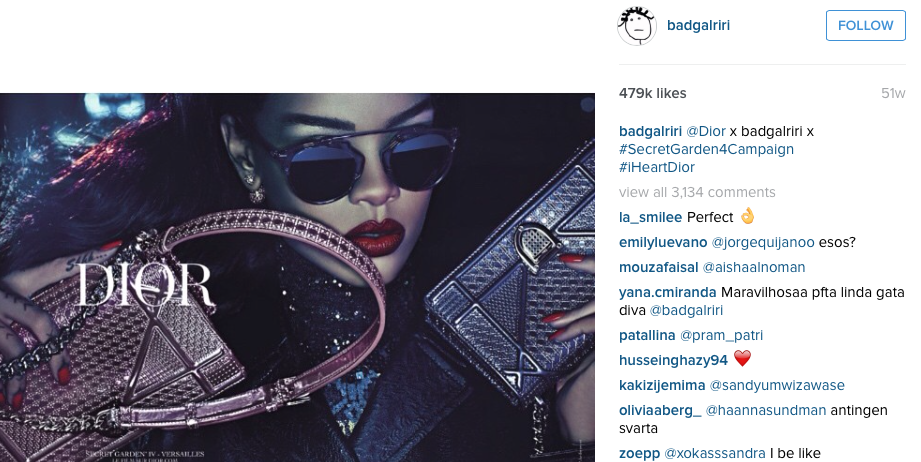921x462 pixels.
Task: Visit yana.cmiranda commenter profile
Action: pyautogui.click(x=668, y=292)
